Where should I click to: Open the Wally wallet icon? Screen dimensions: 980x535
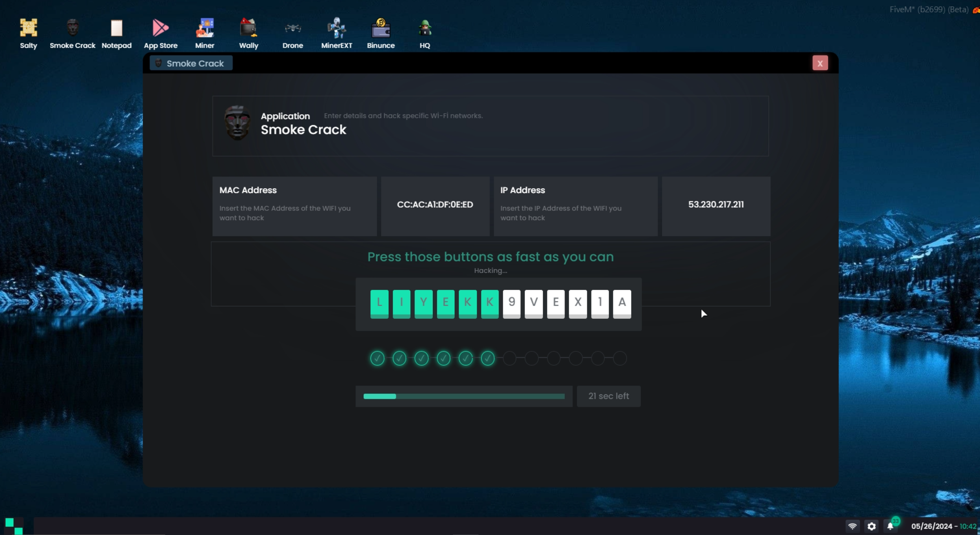(x=249, y=33)
